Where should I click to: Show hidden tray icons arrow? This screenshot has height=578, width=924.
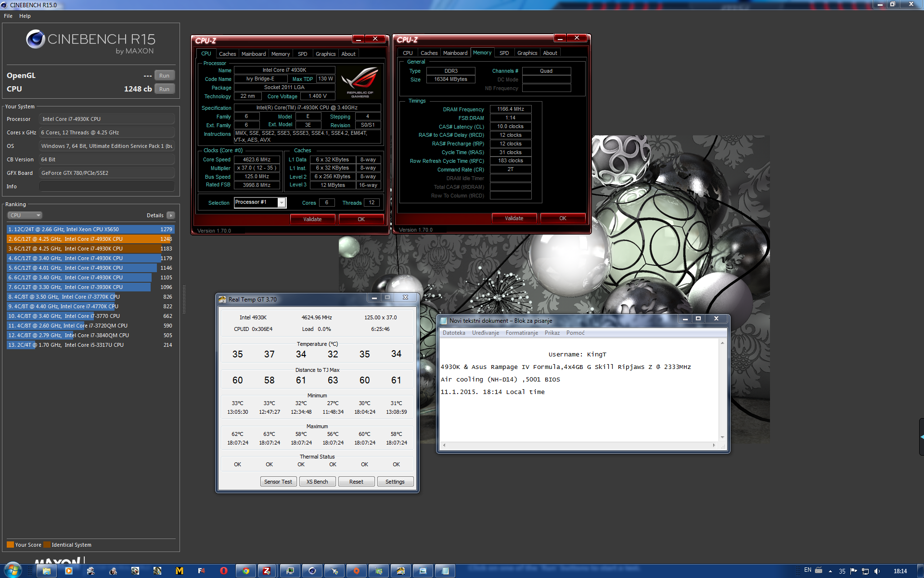[x=830, y=571]
